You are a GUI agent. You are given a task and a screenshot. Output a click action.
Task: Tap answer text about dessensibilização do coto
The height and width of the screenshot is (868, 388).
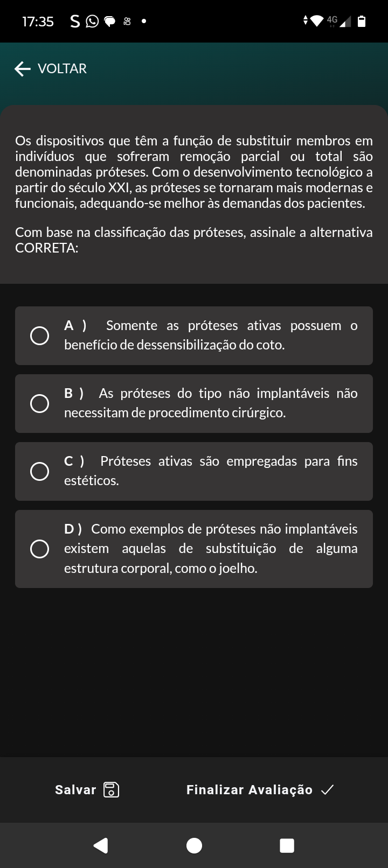[210, 335]
